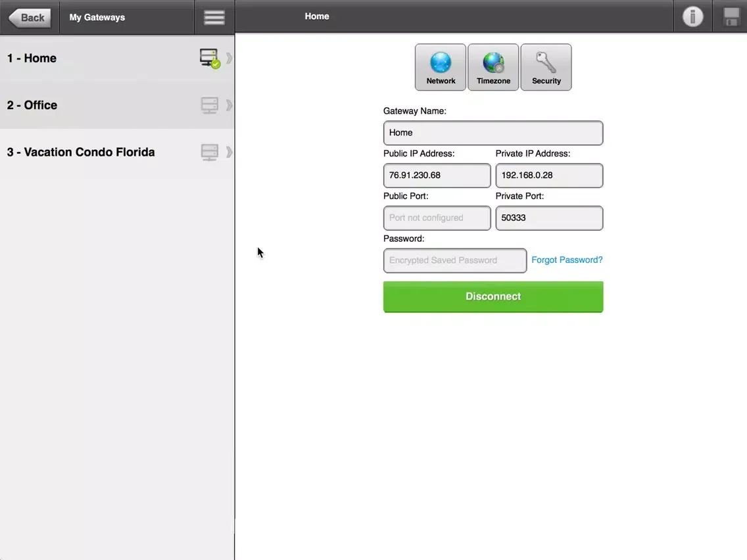Select the 1 - Home gateway
The width and height of the screenshot is (747, 560).
[117, 58]
